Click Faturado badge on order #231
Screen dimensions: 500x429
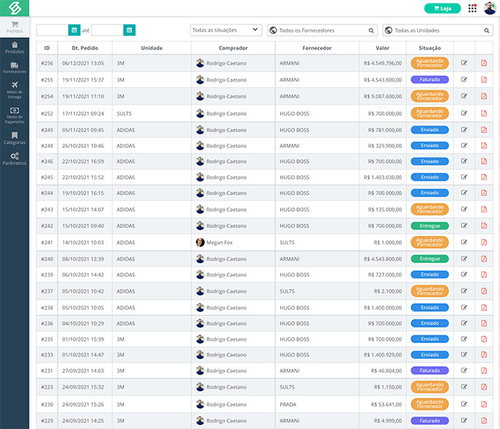(430, 370)
